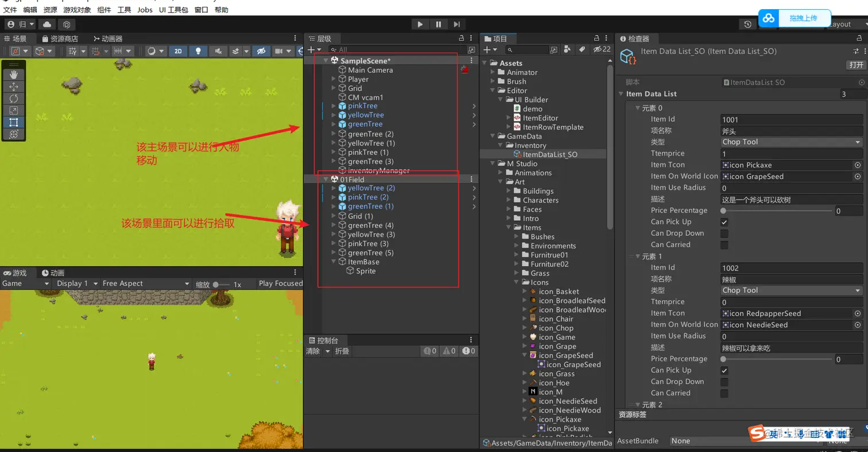Screen dimensions: 868x452
Task: Open the 文件 menu
Action: [x=10, y=10]
